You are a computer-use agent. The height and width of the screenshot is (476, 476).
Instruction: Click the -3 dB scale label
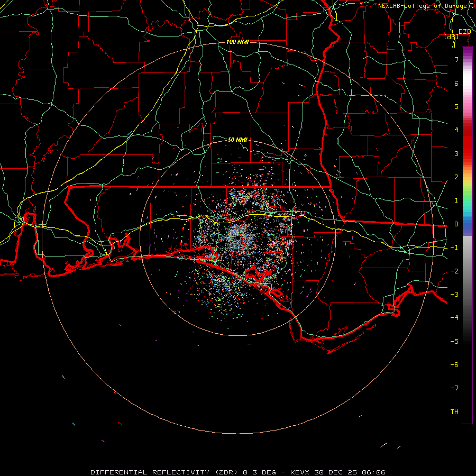click(454, 295)
